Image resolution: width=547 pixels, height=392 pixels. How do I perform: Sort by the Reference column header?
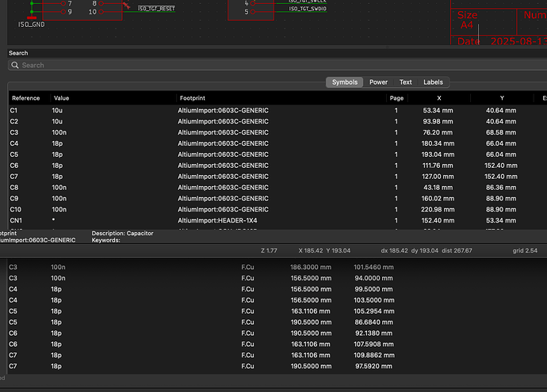(26, 98)
